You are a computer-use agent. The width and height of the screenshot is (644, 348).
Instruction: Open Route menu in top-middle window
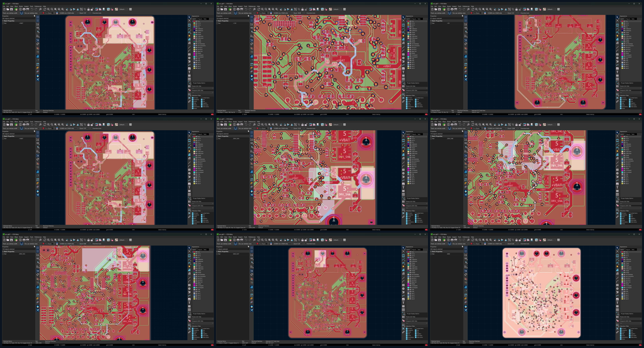(x=235, y=6)
